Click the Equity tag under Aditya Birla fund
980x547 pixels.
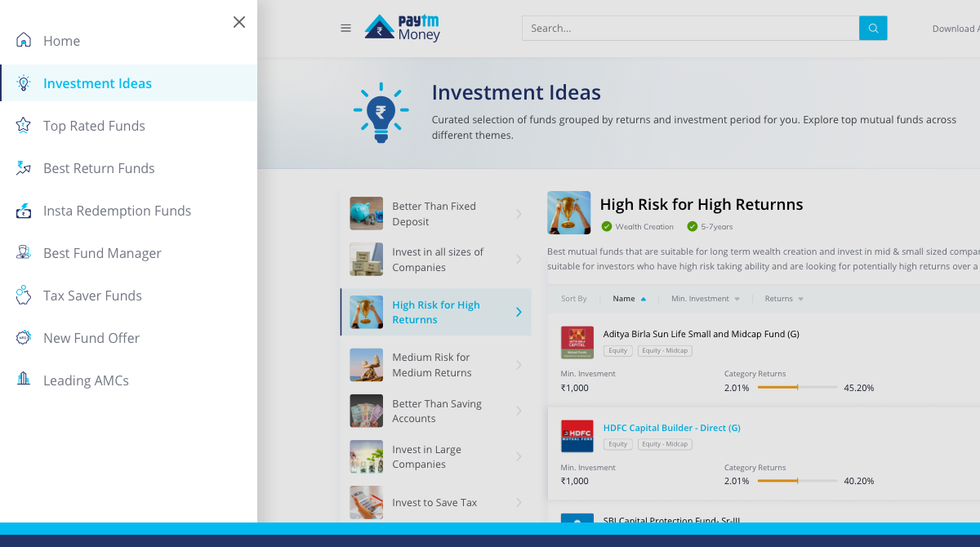618,350
